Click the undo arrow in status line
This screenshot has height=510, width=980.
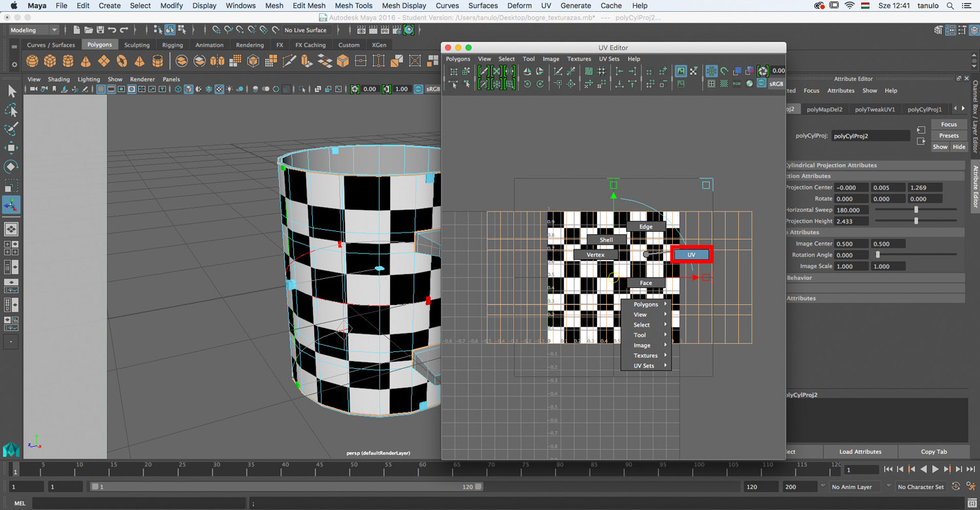click(x=112, y=30)
